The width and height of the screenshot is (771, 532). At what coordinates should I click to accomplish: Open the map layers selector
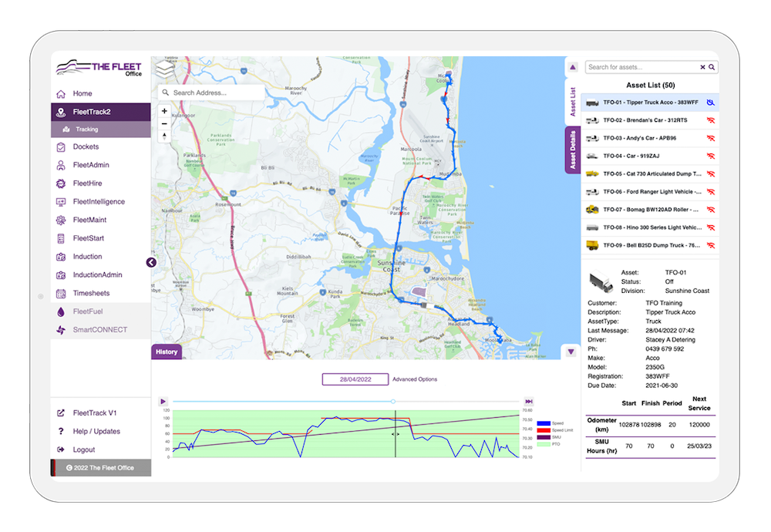(x=165, y=69)
